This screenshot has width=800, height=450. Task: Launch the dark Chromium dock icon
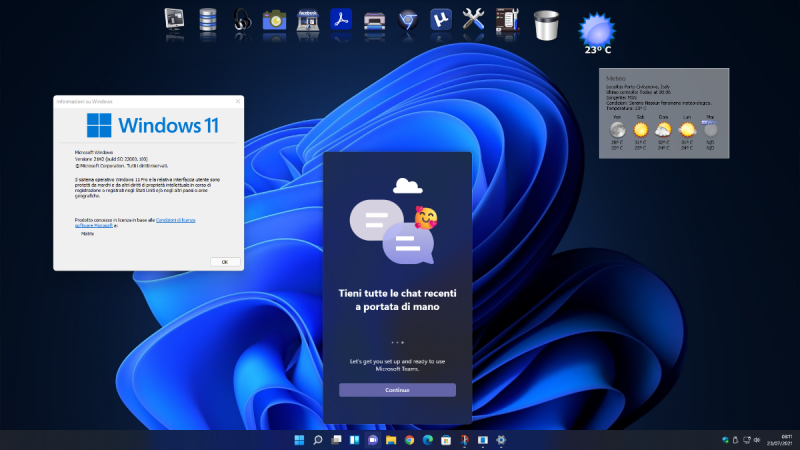coord(408,21)
